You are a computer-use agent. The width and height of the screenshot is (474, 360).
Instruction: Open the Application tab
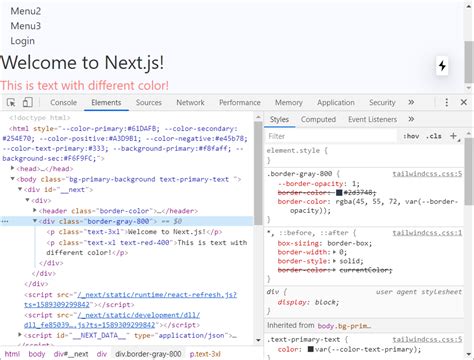(x=336, y=102)
